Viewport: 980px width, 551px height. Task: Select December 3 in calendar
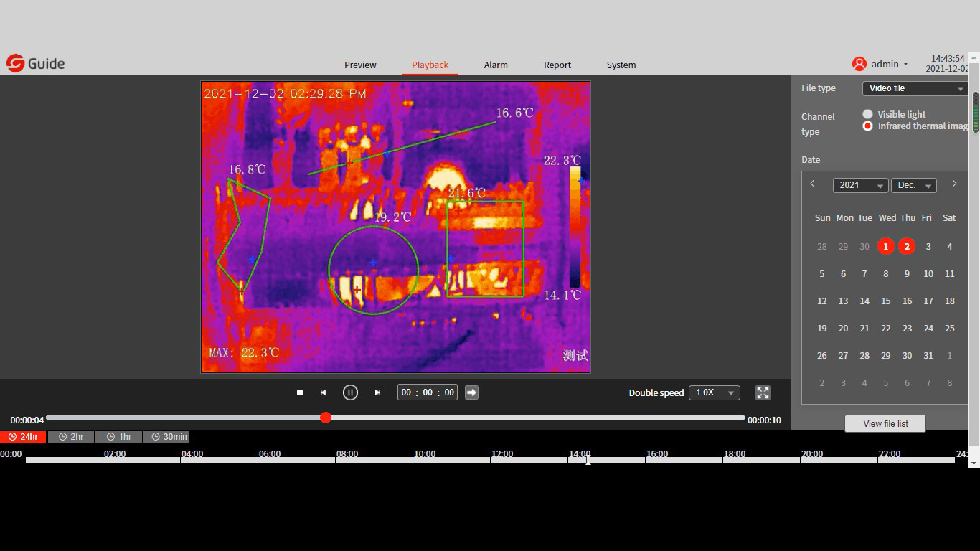pyautogui.click(x=928, y=246)
